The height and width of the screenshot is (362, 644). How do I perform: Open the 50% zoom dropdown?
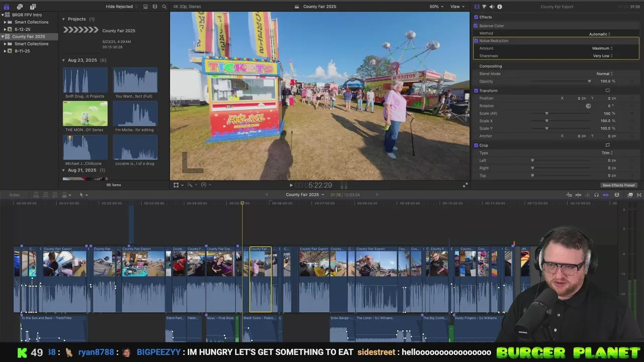click(x=436, y=7)
